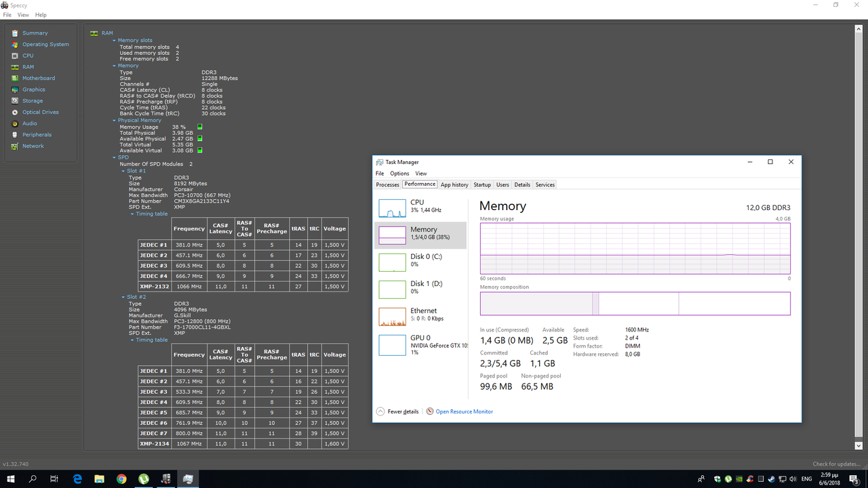
Task: Select the CPU chip icon in Speccy sidebar
Action: pyautogui.click(x=15, y=56)
